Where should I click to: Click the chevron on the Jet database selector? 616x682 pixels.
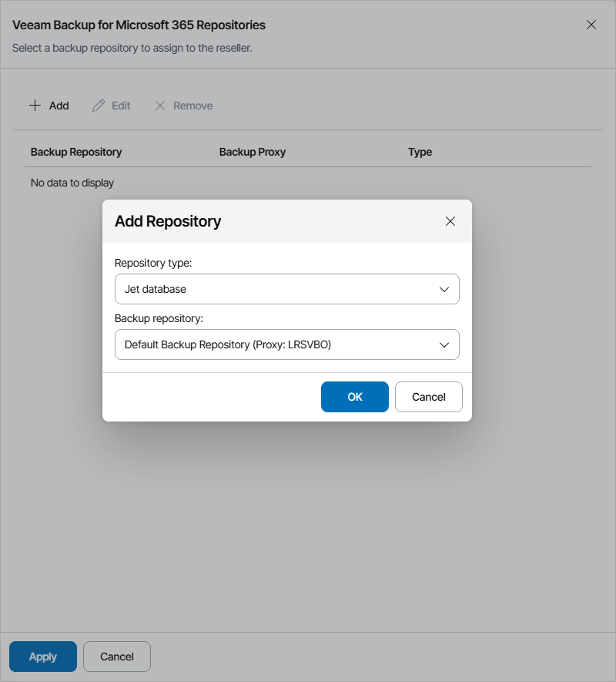[x=444, y=289]
